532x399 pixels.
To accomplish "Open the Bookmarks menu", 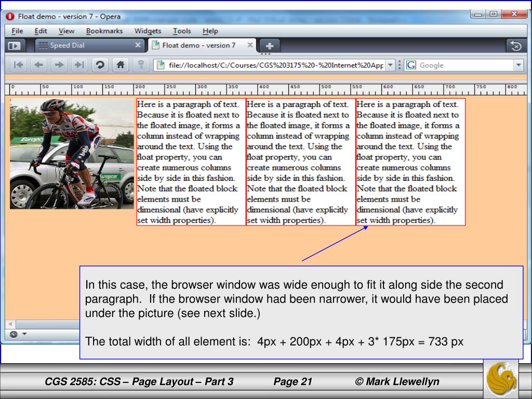I will tap(104, 31).
